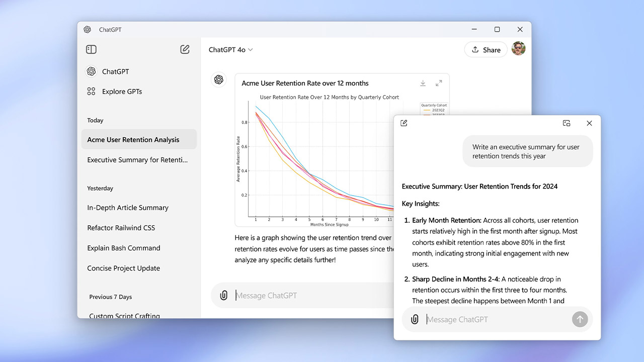The width and height of the screenshot is (644, 362).
Task: Click the Share button
Action: (x=486, y=50)
